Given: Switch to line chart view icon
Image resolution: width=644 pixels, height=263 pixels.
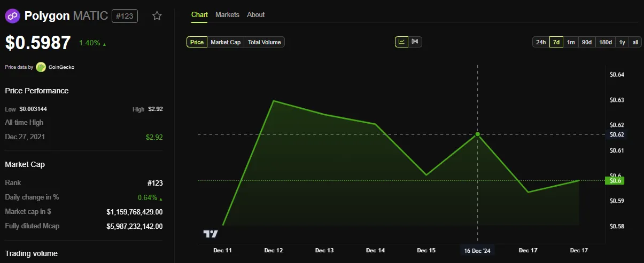Looking at the screenshot, I should click(401, 42).
